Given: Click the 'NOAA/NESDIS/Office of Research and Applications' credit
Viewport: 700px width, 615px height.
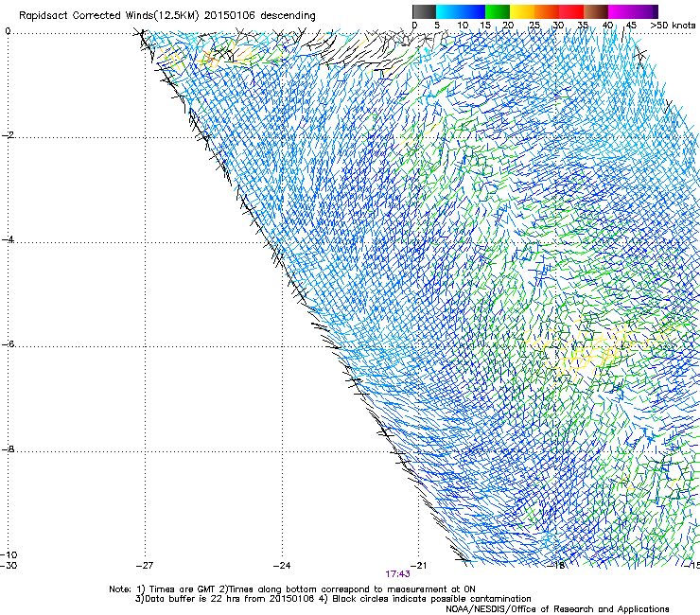Looking at the screenshot, I should (x=557, y=608).
